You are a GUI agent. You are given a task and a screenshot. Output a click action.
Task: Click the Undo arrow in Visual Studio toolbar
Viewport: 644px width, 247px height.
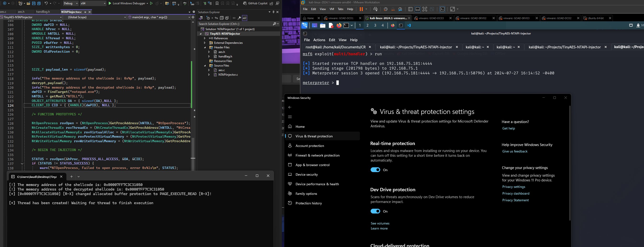point(46,3)
